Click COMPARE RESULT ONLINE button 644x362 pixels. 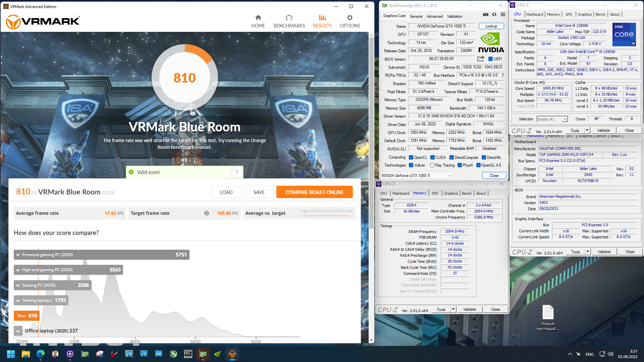314,192
